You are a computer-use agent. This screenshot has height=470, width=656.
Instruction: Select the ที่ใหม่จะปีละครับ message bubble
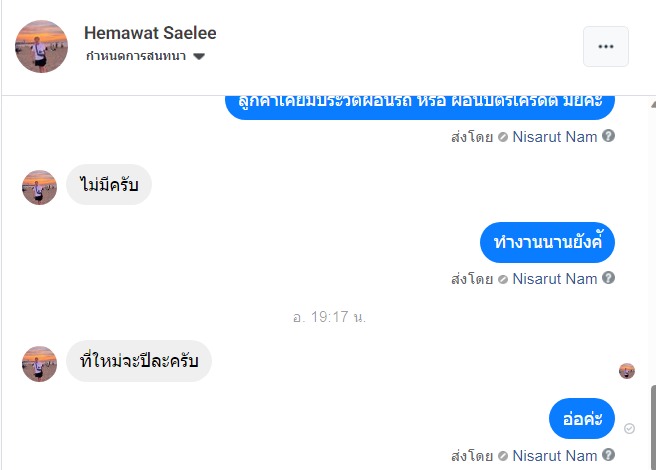139,362
